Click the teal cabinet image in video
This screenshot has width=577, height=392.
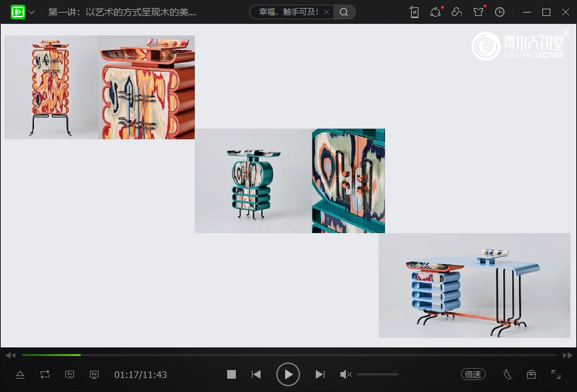coord(290,180)
